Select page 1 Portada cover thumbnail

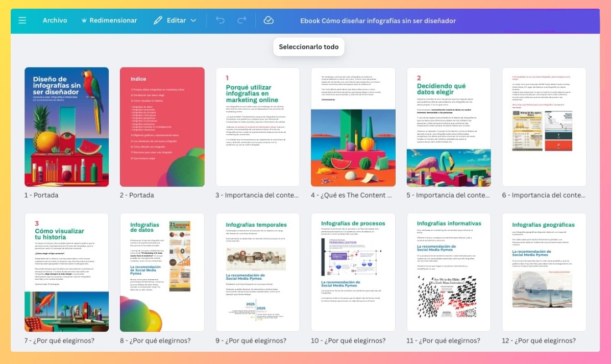pos(66,127)
